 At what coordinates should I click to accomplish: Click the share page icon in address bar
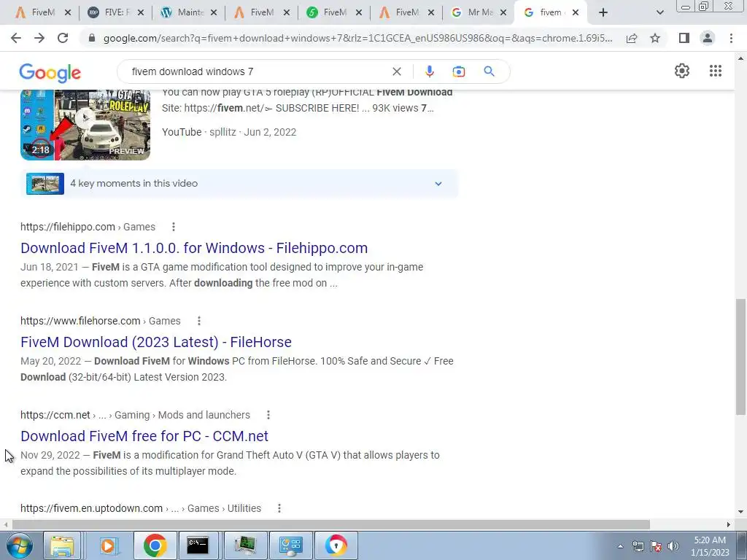[x=632, y=38]
